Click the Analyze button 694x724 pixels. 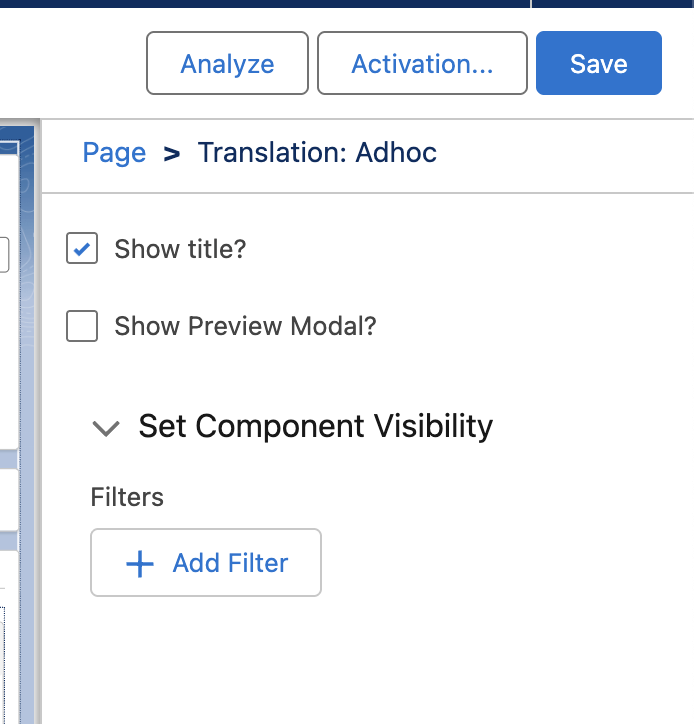pos(227,64)
